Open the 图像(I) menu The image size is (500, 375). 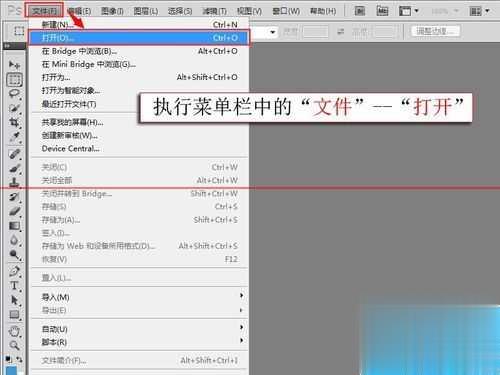tap(112, 11)
